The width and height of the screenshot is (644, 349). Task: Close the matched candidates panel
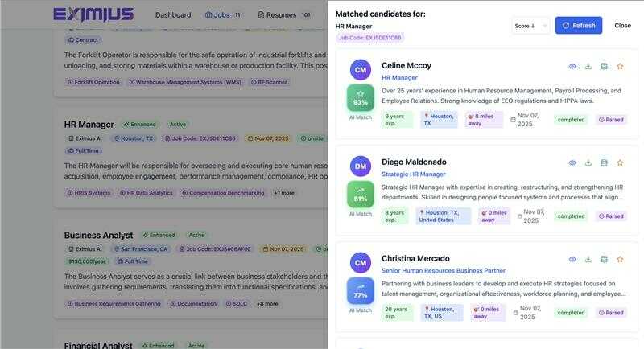click(x=622, y=26)
